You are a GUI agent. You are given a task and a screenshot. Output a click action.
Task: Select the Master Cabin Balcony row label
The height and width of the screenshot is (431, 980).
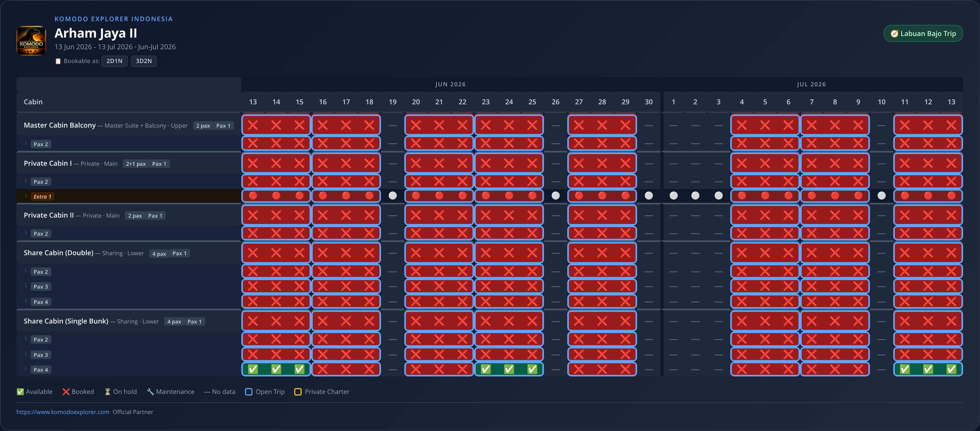coord(60,125)
